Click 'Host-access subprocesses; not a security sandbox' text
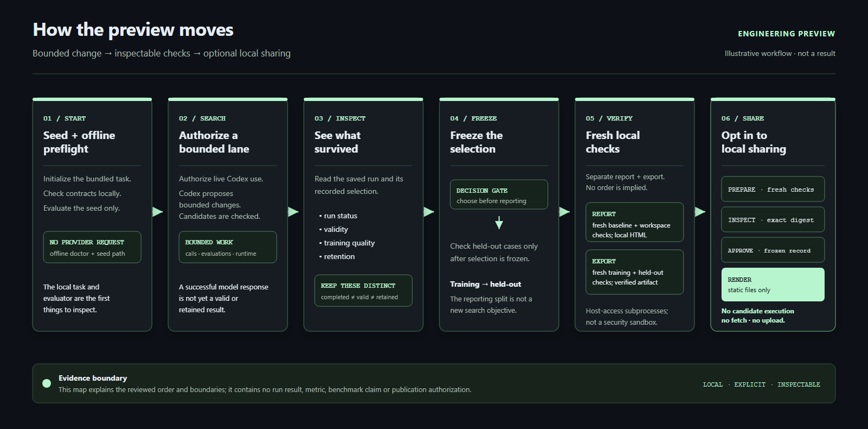 click(x=627, y=317)
